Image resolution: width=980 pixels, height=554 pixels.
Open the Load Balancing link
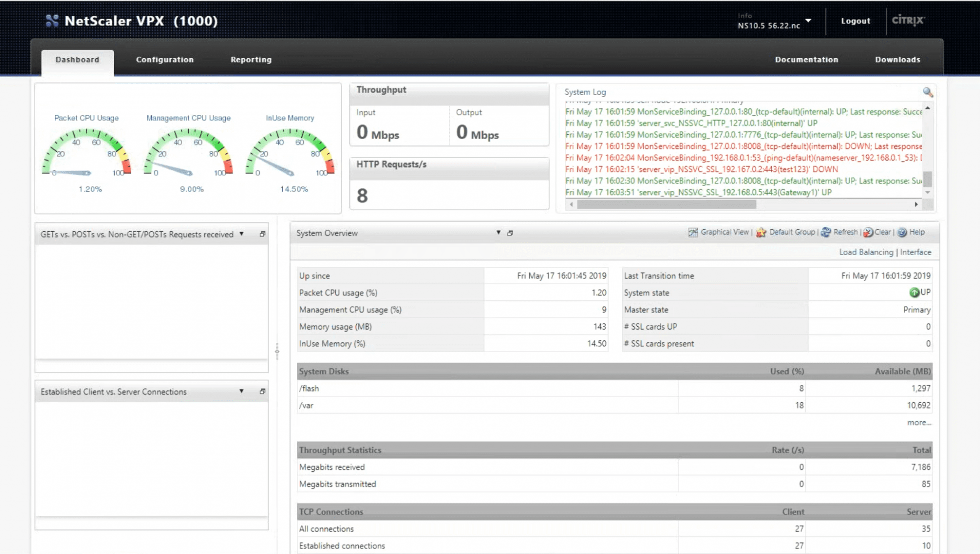click(x=866, y=252)
